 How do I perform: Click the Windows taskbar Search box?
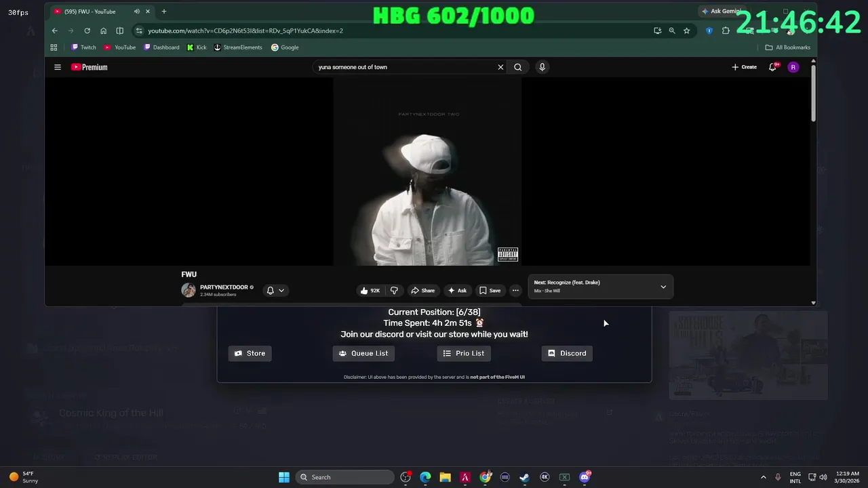[344, 477]
